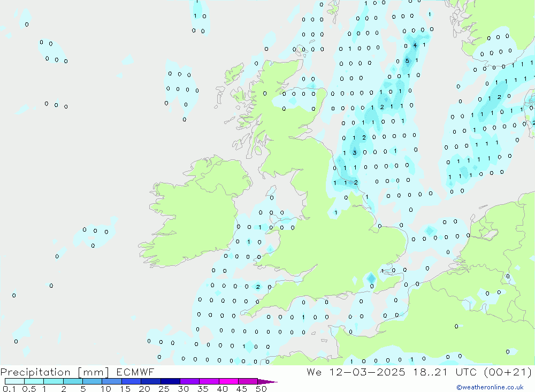535x392 pixels.
Task: Click the '20' legend scale label
Action: click(x=144, y=389)
